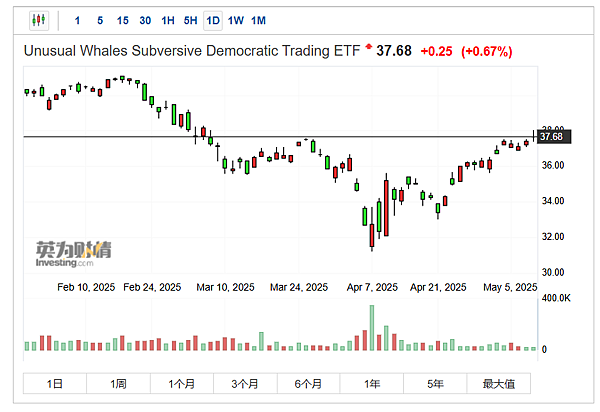Screen dimensions: 600x412
Task: Select the 1D daily interval
Action: click(x=213, y=21)
